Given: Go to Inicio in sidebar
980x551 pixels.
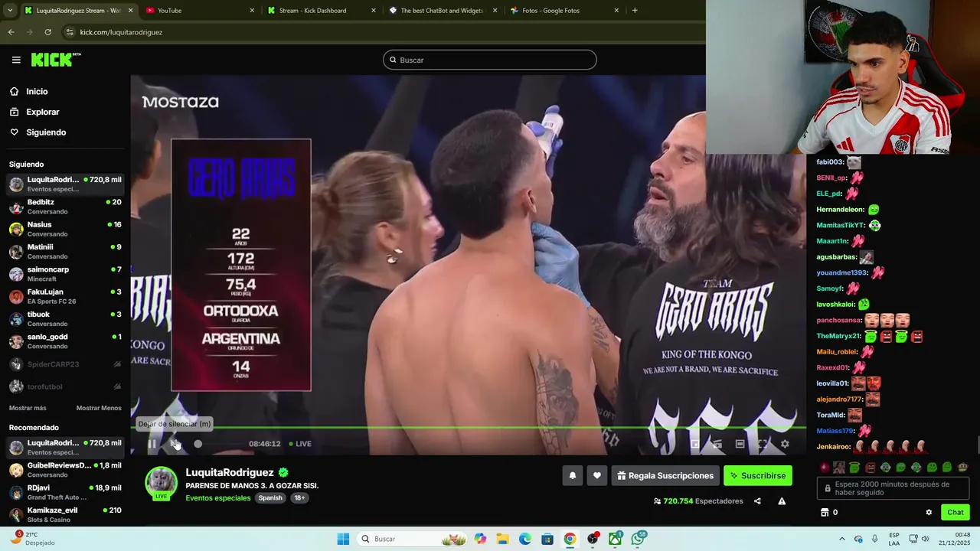Looking at the screenshot, I should coord(37,92).
